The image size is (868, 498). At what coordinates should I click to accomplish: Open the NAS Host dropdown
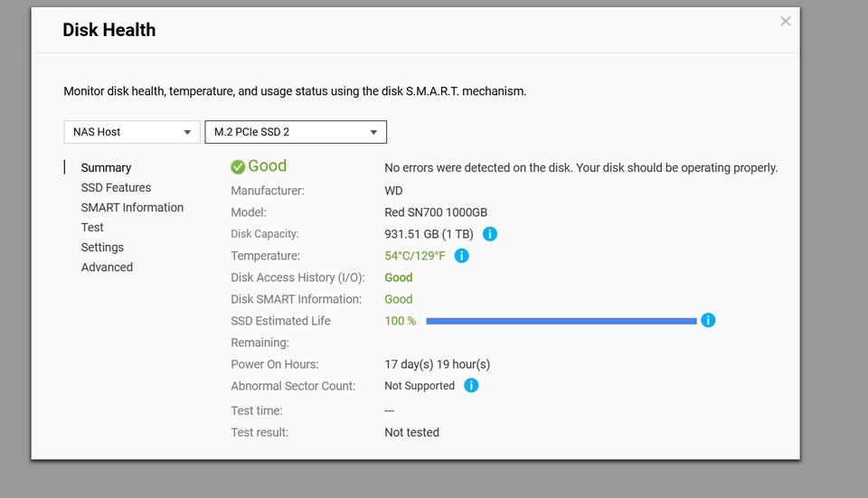132,132
